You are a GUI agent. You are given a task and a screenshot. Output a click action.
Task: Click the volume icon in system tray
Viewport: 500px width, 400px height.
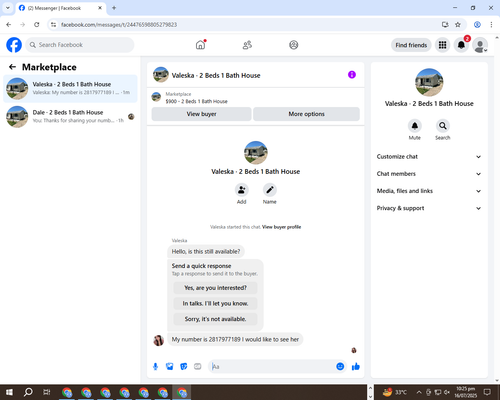(447, 392)
